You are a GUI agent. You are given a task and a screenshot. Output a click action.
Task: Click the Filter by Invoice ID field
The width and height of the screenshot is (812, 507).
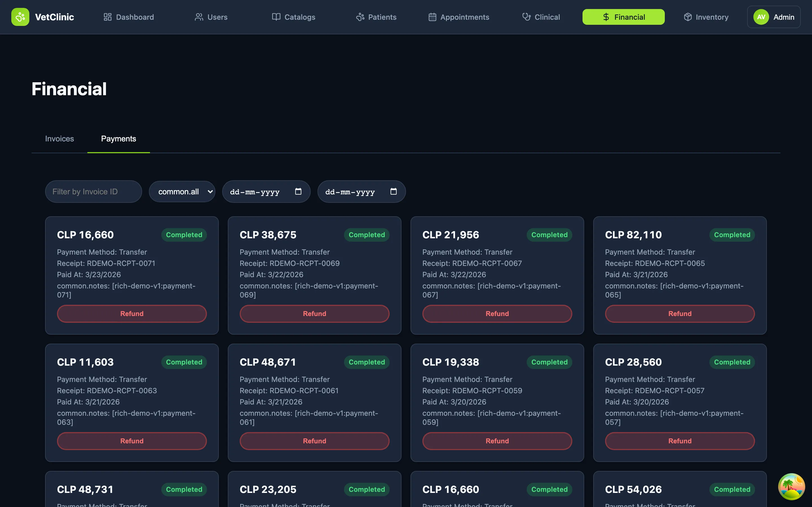pos(93,192)
